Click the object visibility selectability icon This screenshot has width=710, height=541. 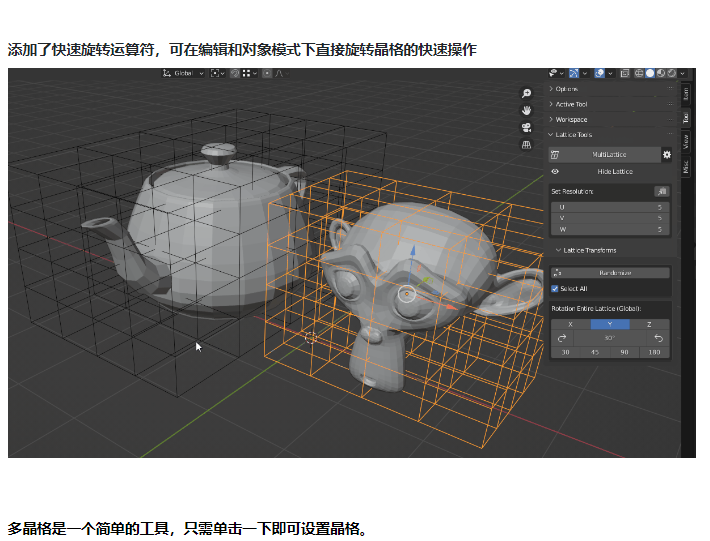[x=553, y=73]
